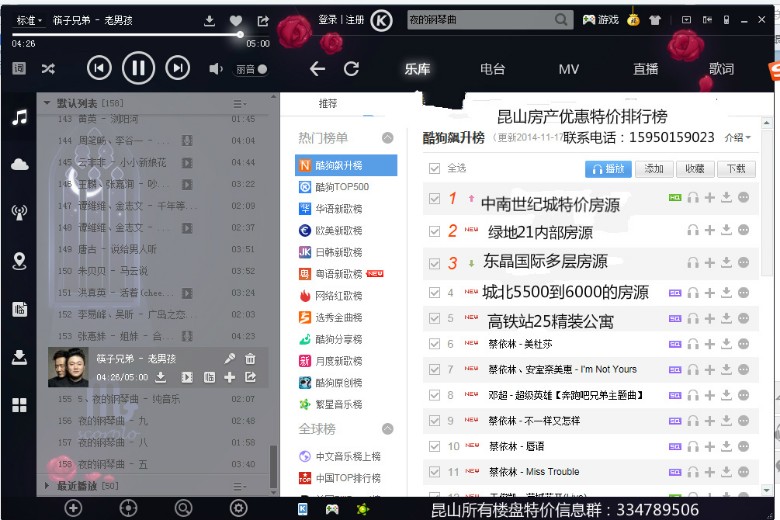Collapse the 热门榜单 section
The image size is (780, 520).
(388, 138)
